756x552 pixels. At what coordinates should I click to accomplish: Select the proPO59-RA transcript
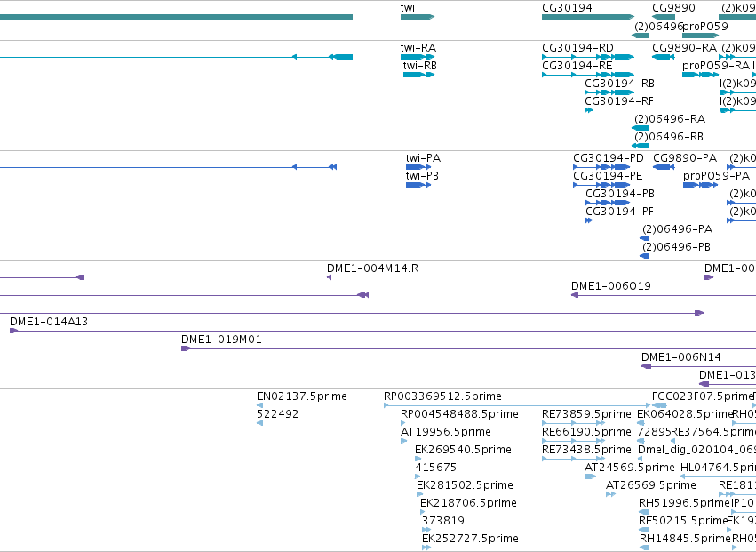(716, 66)
